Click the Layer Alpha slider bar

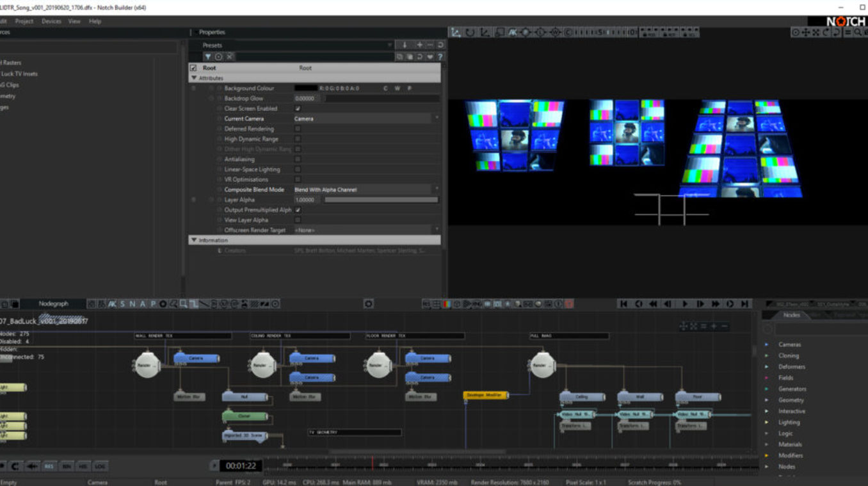point(381,200)
